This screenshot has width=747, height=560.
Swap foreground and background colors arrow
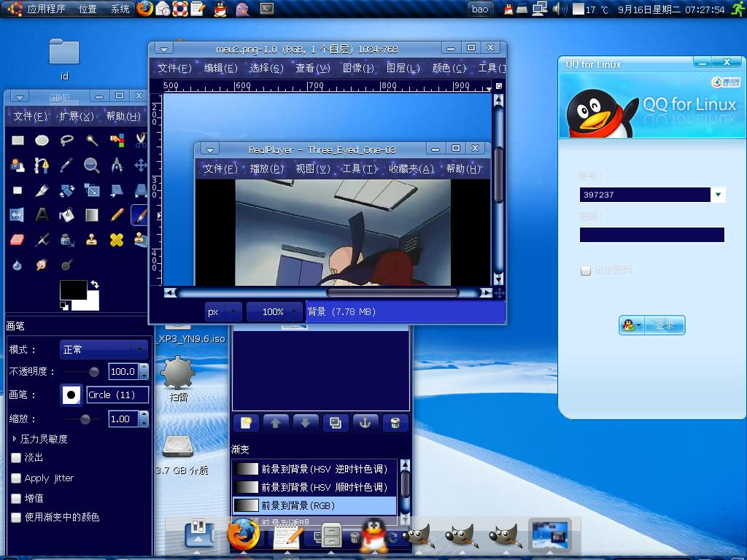[95, 284]
